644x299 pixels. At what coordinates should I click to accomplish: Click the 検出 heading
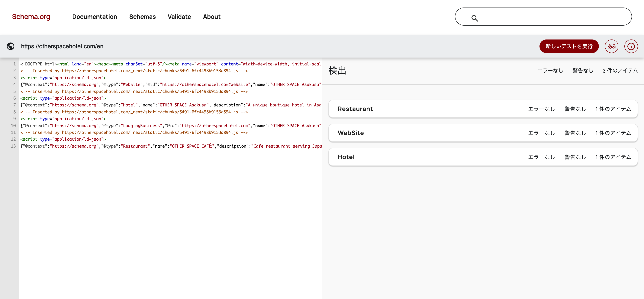pyautogui.click(x=337, y=71)
